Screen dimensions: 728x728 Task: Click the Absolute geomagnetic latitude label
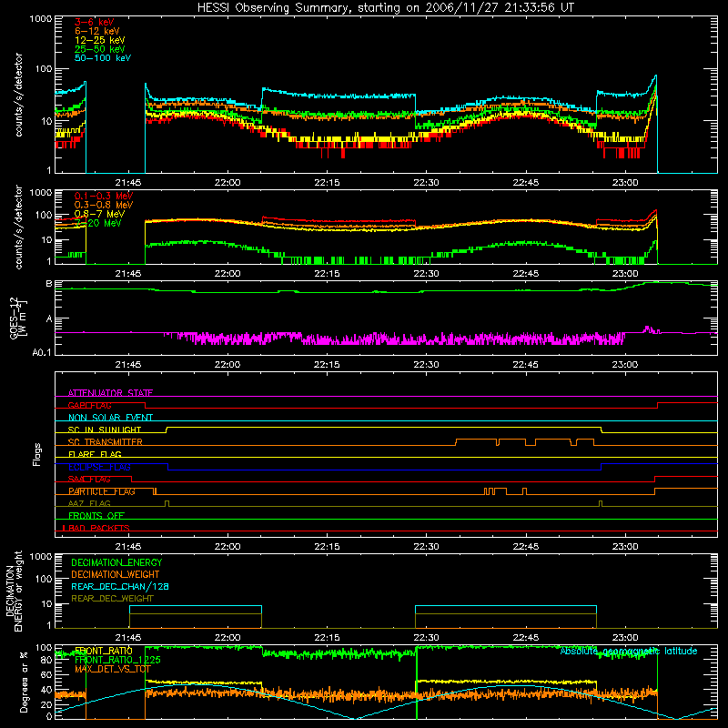tap(629, 651)
